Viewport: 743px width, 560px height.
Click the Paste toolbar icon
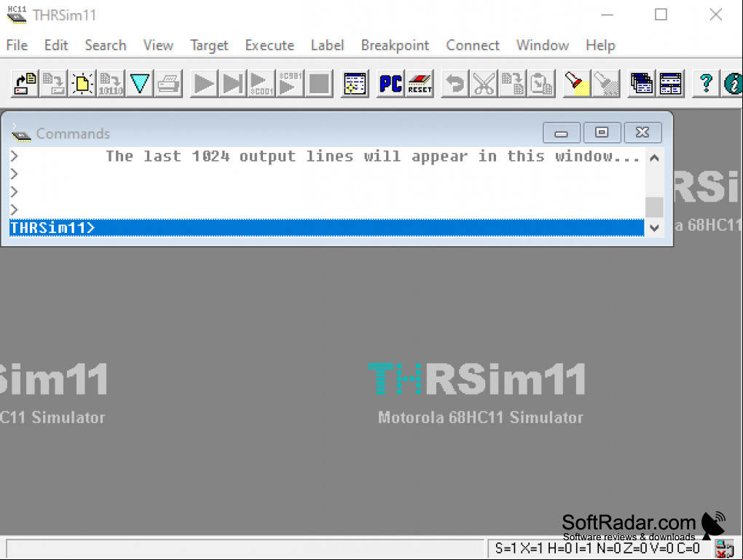[541, 84]
